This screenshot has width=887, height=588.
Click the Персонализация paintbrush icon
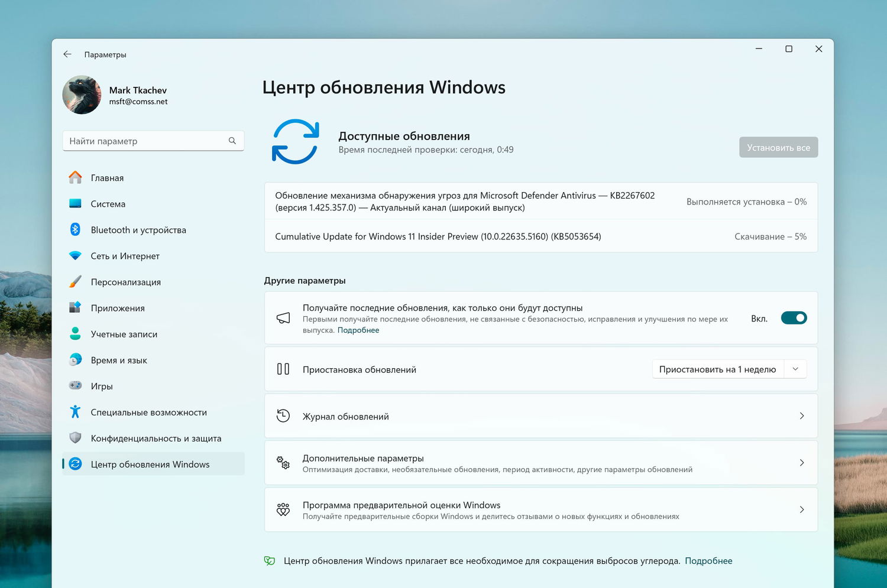pos(75,281)
